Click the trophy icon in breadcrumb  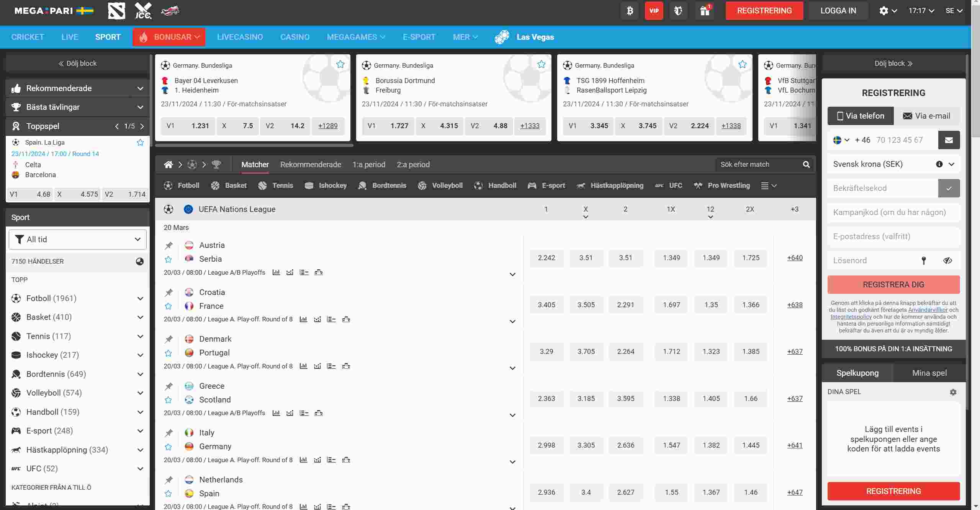coord(216,165)
